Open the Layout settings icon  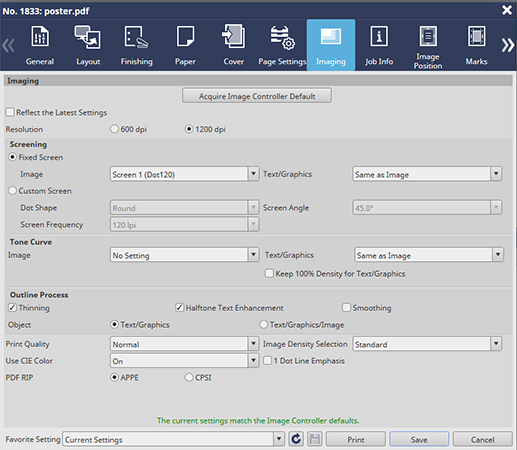[87, 37]
